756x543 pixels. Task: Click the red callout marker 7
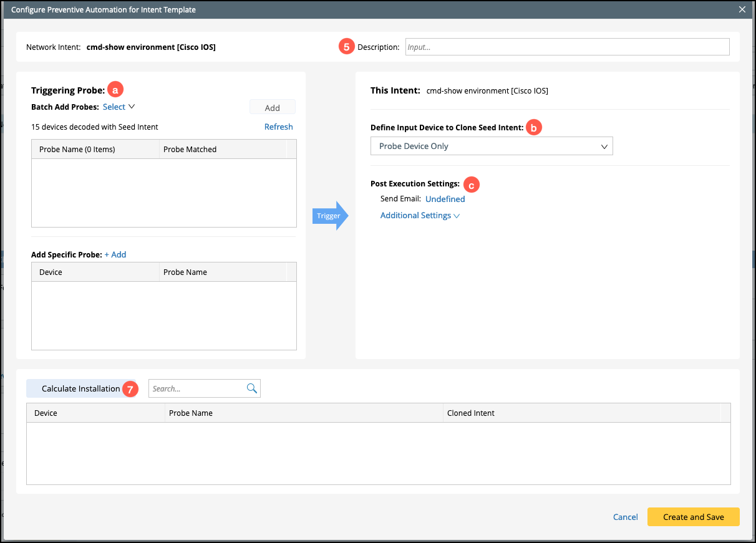130,389
